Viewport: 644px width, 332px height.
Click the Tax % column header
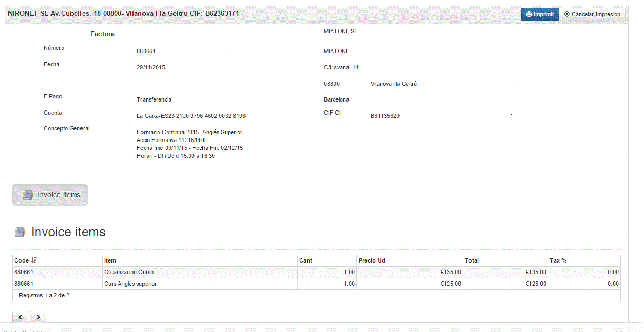[x=584, y=260]
